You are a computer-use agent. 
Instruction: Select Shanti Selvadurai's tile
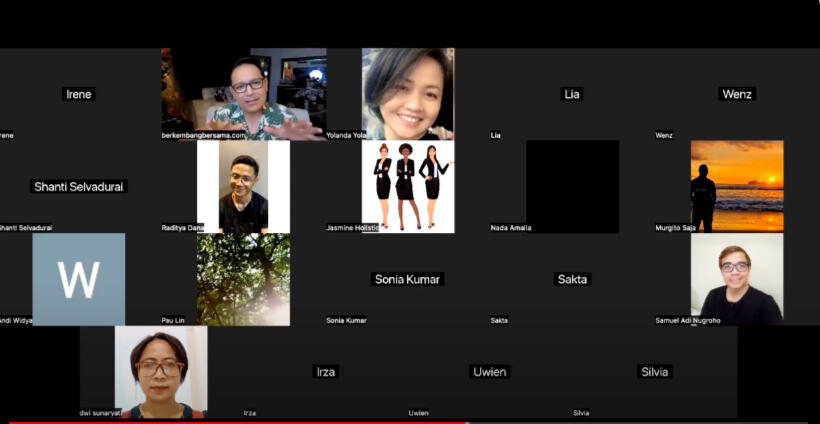(x=80, y=186)
